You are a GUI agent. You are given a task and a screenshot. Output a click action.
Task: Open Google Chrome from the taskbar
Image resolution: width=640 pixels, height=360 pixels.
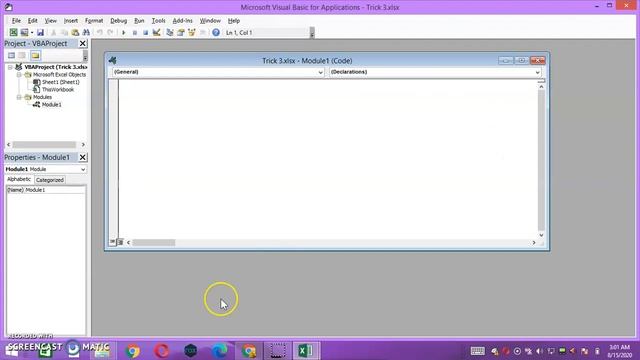tap(132, 351)
